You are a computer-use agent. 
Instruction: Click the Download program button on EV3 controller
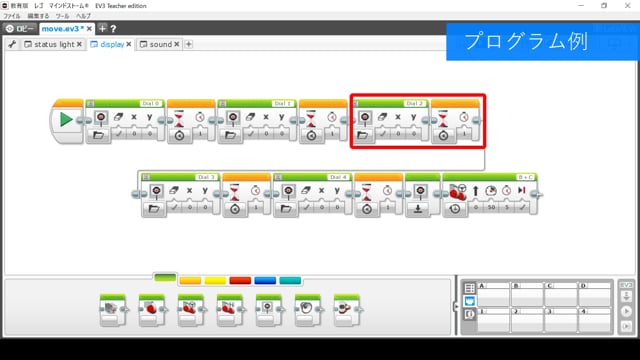(x=626, y=297)
